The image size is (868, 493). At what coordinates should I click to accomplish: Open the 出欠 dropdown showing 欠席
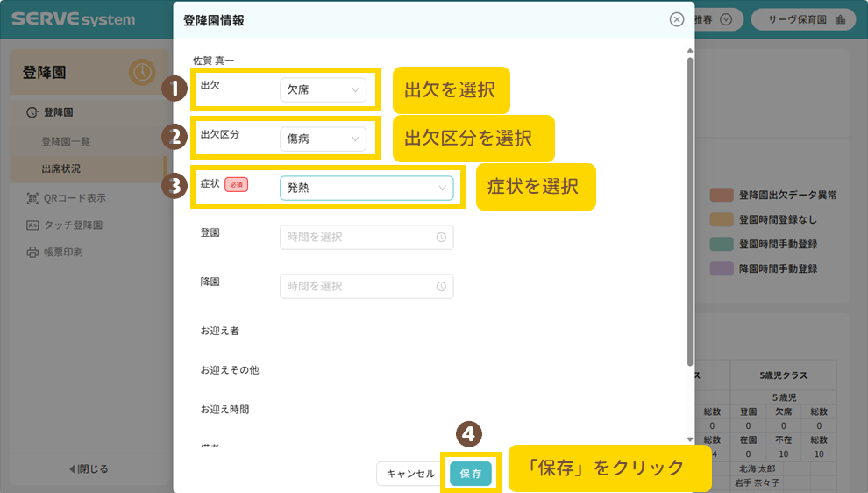[323, 89]
